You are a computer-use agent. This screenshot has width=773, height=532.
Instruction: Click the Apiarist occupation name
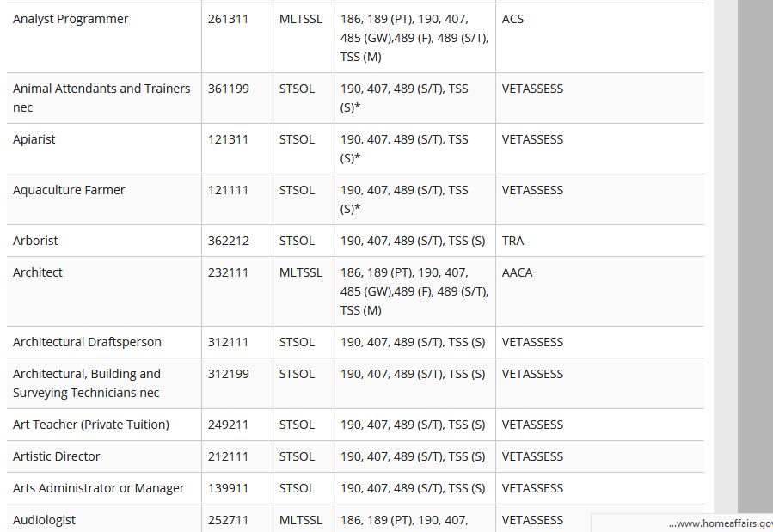[x=34, y=139]
